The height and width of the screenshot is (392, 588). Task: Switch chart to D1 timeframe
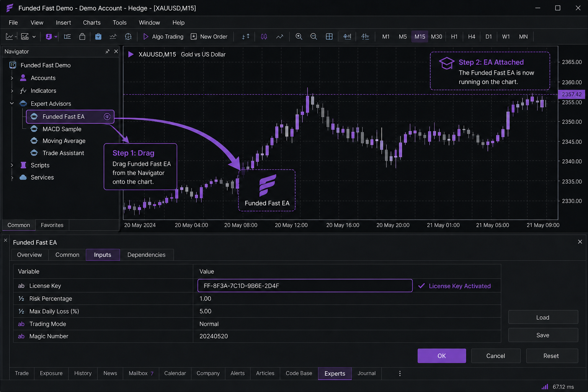tap(489, 37)
